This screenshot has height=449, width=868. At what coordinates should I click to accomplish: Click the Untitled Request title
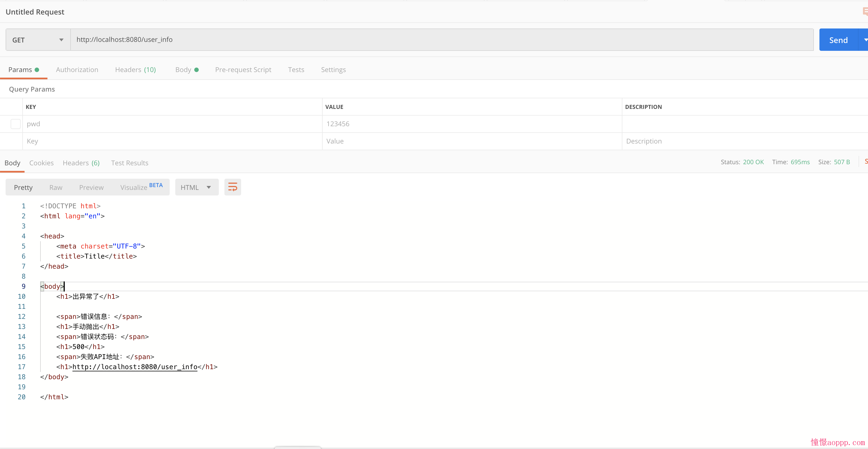pyautogui.click(x=35, y=12)
